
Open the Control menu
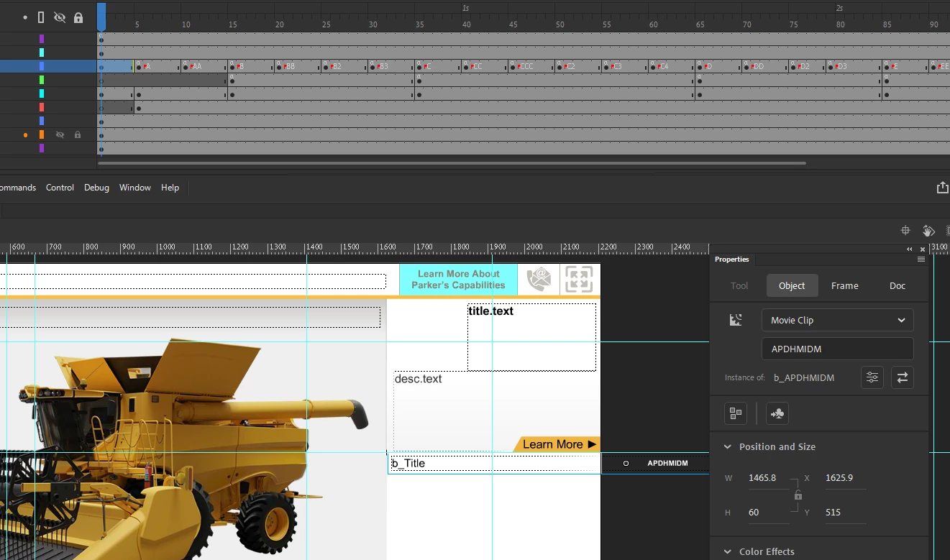pyautogui.click(x=60, y=188)
